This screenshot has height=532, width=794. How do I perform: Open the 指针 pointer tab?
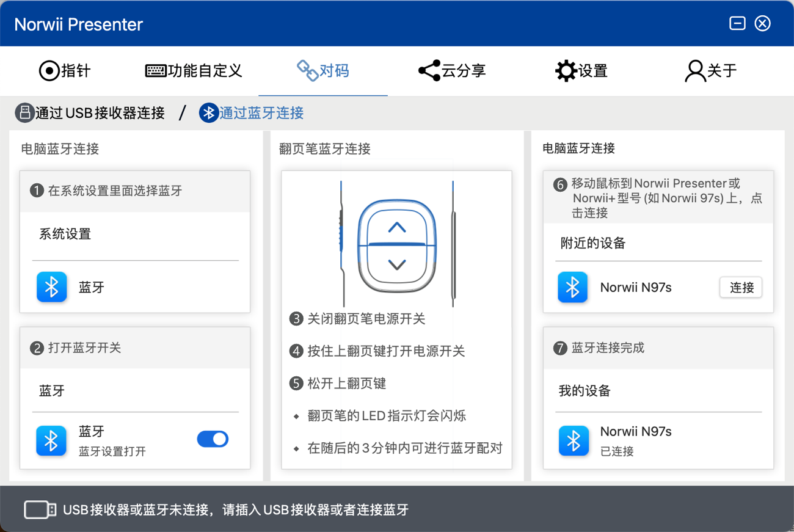[64, 71]
